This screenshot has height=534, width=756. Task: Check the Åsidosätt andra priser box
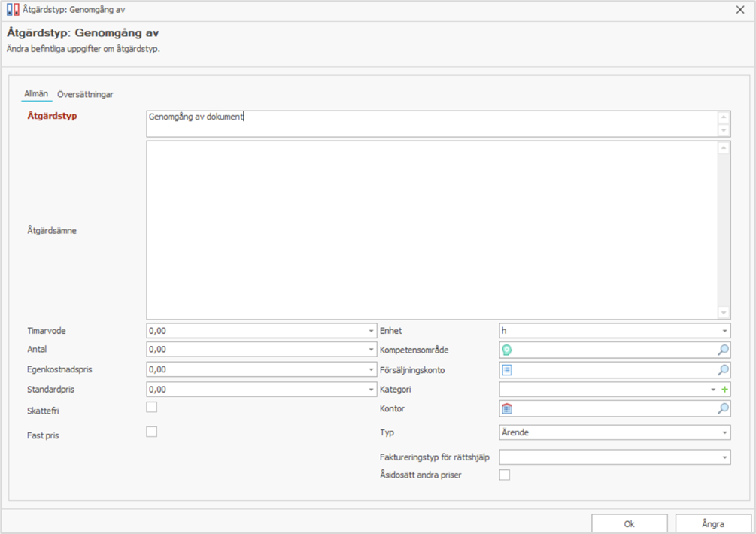pos(505,475)
